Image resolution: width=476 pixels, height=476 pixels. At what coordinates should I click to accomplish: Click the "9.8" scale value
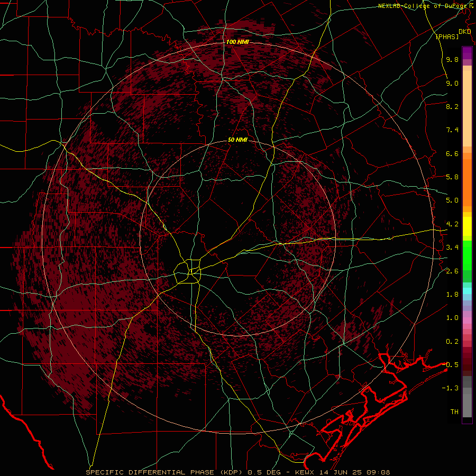point(452,60)
